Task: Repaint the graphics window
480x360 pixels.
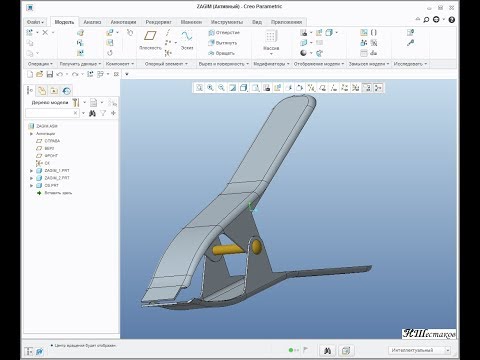Action: 233,88
